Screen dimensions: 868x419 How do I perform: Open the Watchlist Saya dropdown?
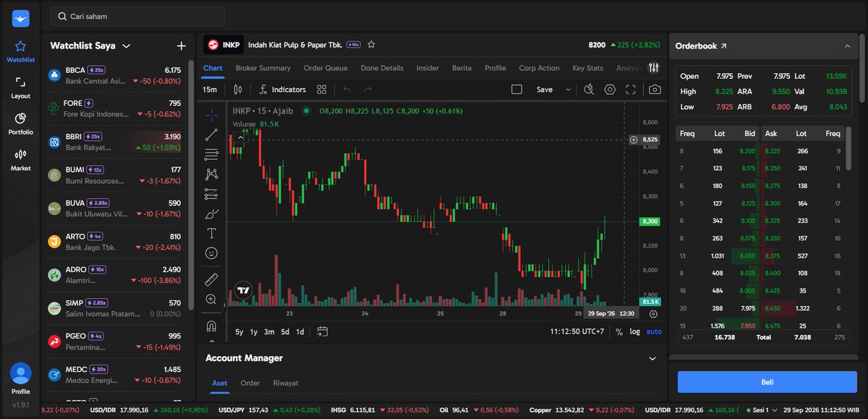click(127, 46)
